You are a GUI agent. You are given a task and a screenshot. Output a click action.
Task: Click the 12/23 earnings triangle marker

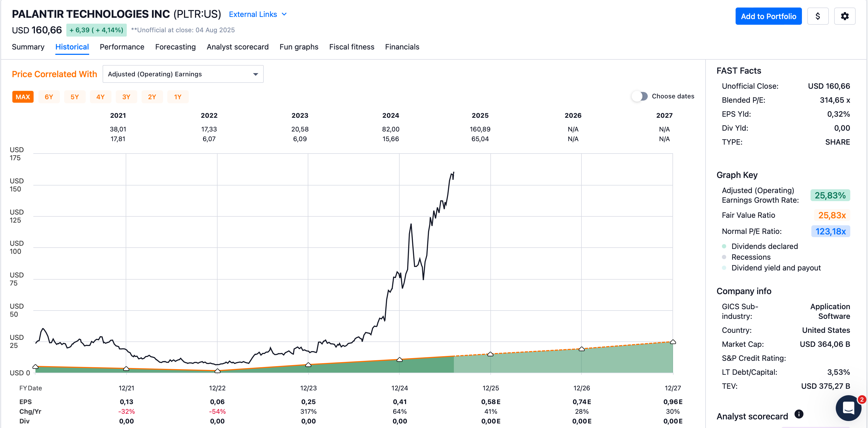[x=308, y=365]
